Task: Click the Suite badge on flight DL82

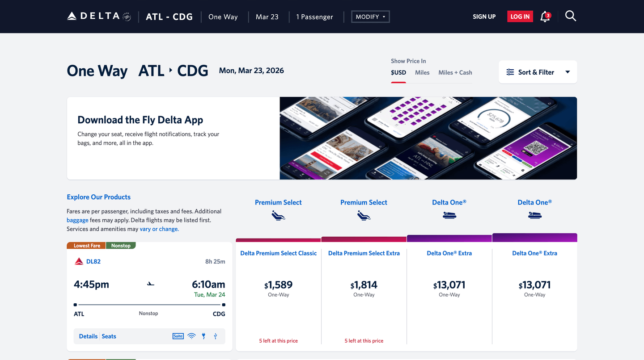Action: point(178,336)
